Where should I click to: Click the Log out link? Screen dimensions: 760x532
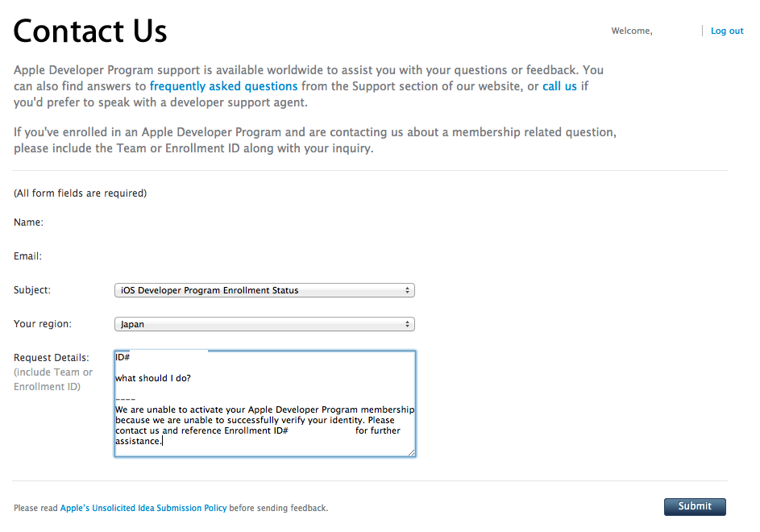tap(727, 31)
